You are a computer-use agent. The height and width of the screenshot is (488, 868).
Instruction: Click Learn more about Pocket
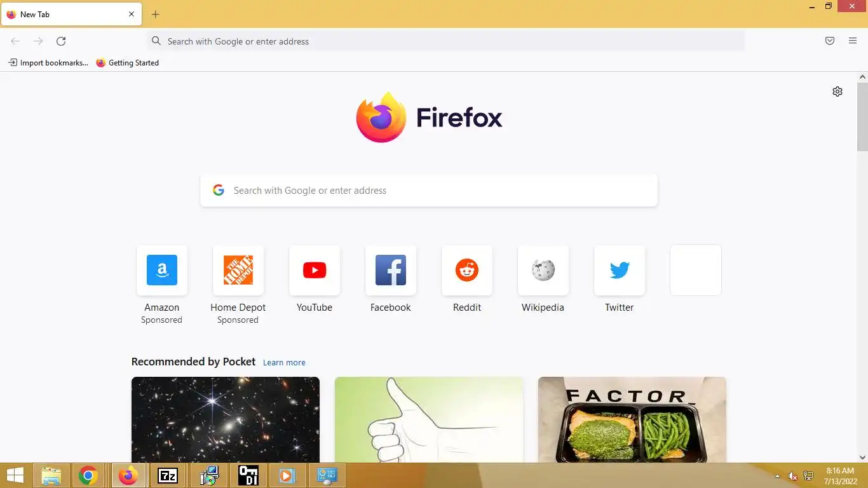(284, 362)
